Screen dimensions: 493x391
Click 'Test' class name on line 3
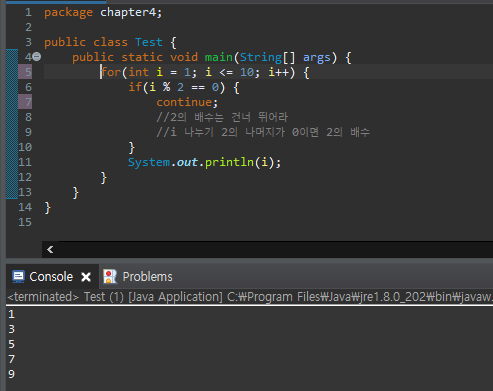pos(149,42)
